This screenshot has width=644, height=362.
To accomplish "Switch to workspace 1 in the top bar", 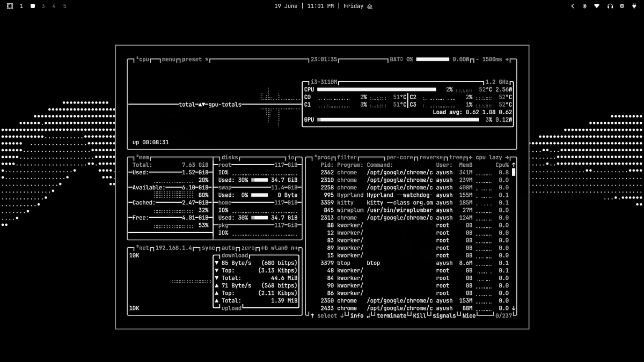I will 21,6.
